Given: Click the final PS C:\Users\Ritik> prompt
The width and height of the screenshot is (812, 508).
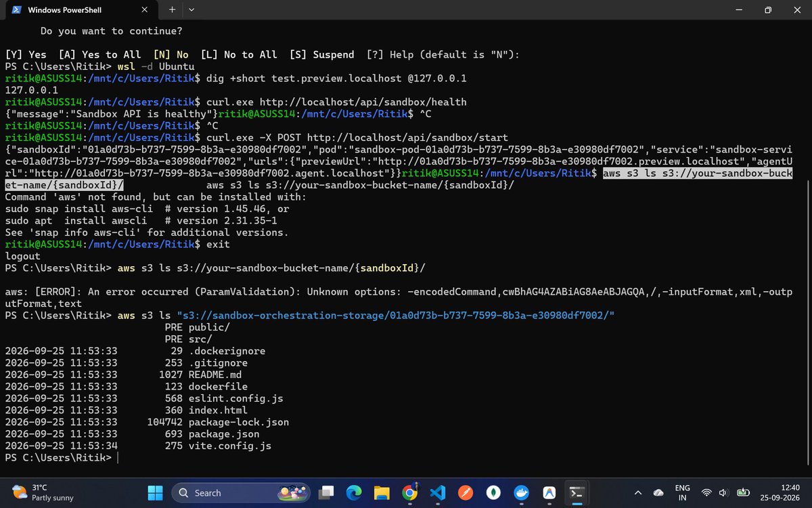Looking at the screenshot, I should click(58, 458).
